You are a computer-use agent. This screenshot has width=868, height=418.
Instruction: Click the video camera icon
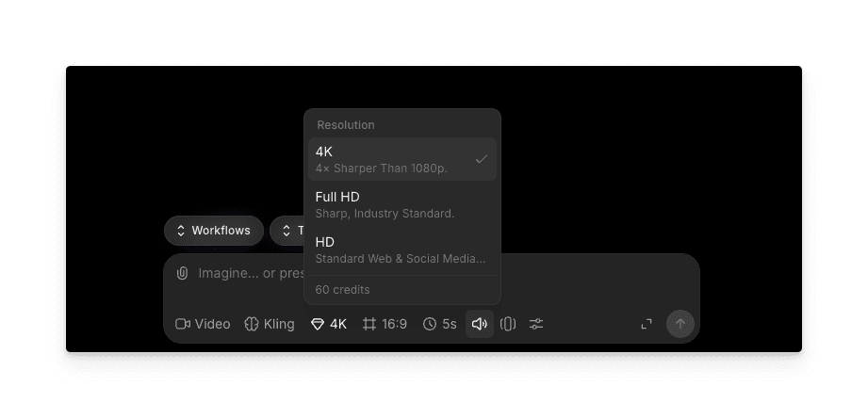183,324
